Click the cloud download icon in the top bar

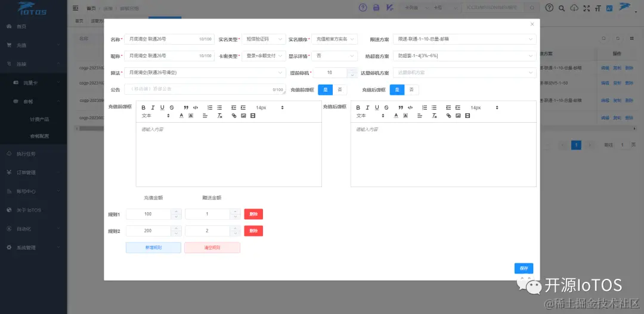575,8
